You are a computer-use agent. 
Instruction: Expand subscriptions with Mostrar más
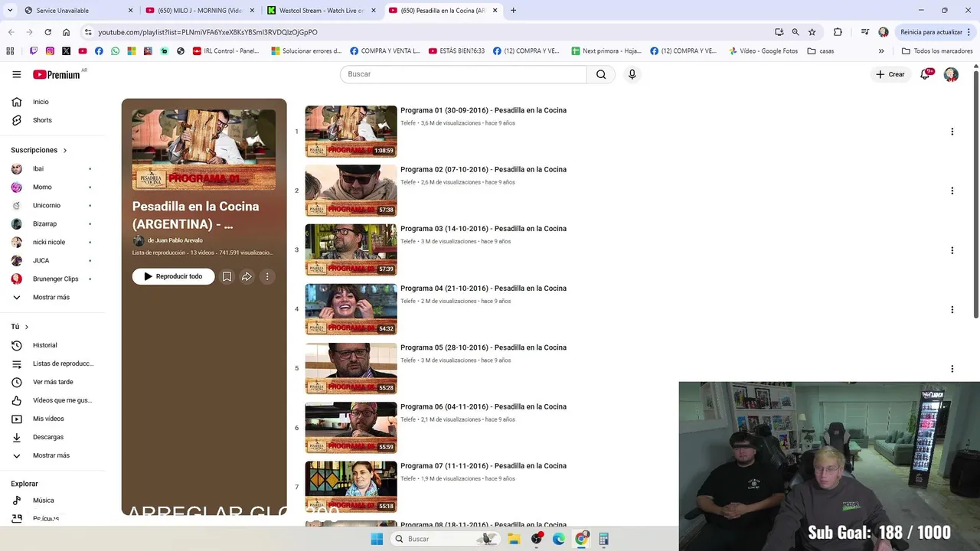coord(52,297)
